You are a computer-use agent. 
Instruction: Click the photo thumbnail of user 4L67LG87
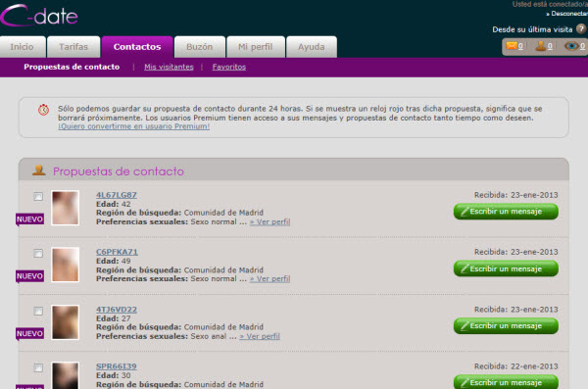pyautogui.click(x=66, y=208)
